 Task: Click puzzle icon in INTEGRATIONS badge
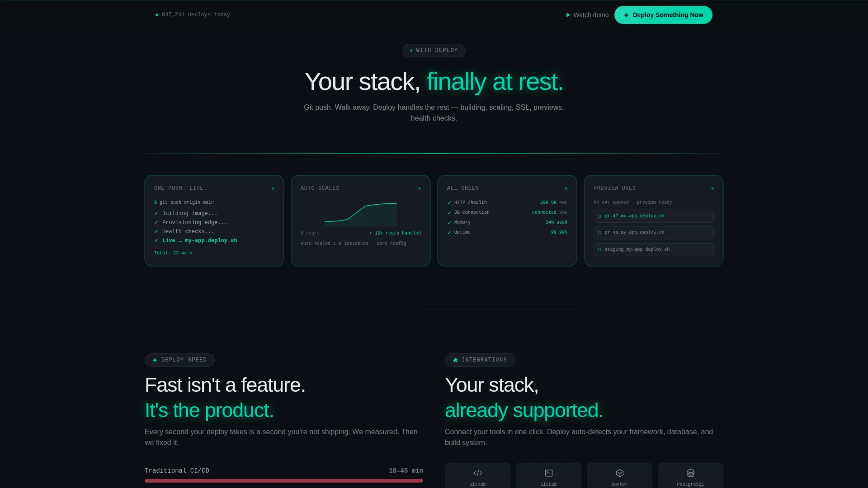[x=455, y=360]
